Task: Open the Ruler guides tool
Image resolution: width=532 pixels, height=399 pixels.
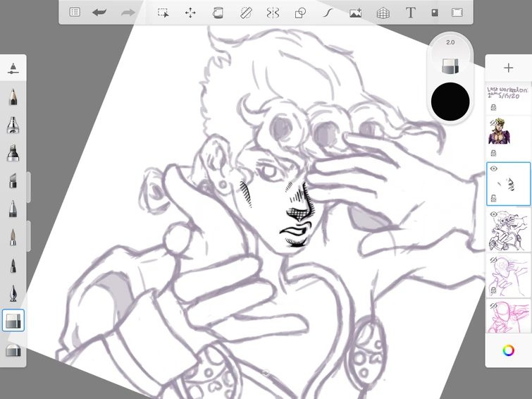Action: [x=246, y=13]
